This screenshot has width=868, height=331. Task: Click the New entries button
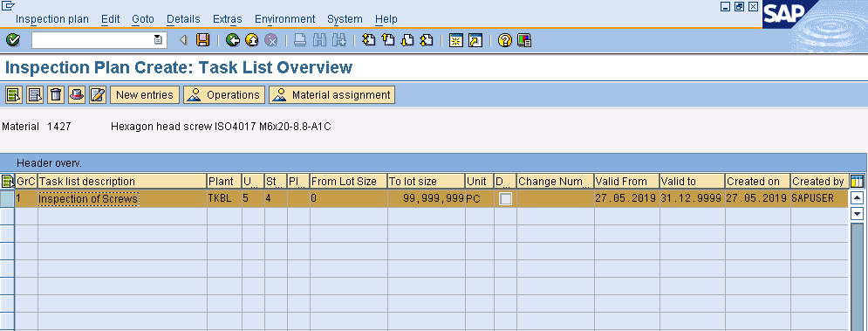pyautogui.click(x=145, y=95)
